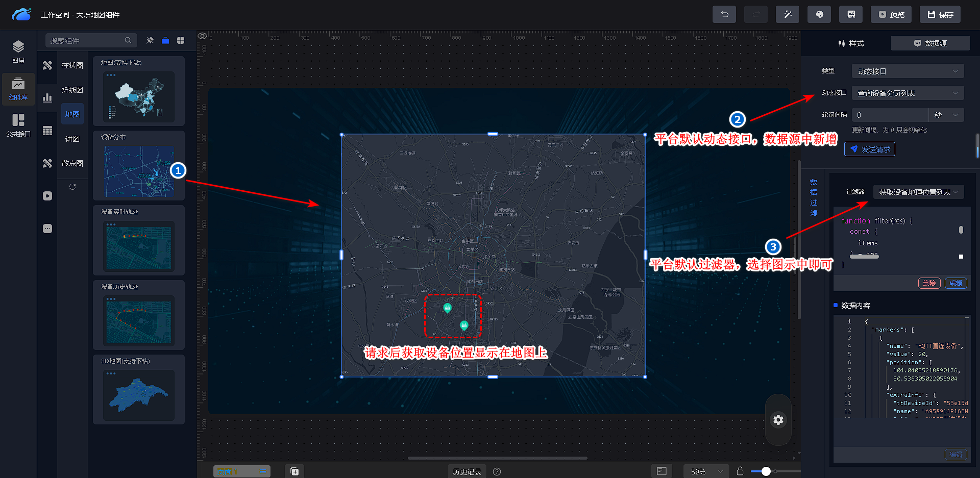
Task: Toggle the eye visibility icon by ruler
Action: [x=203, y=36]
